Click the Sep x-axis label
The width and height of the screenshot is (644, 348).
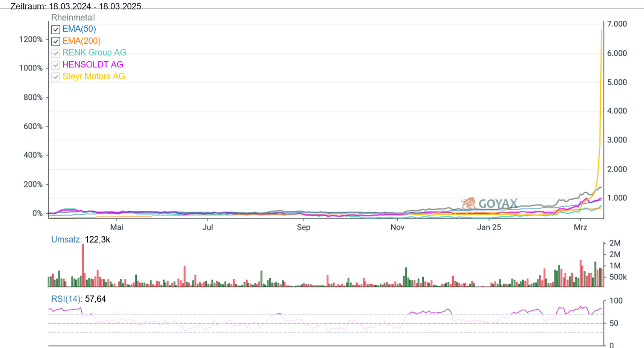304,227
